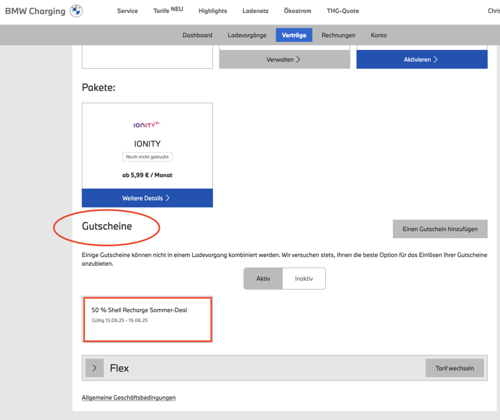
Task: Open the Tarife NEU menu
Action: (x=168, y=10)
